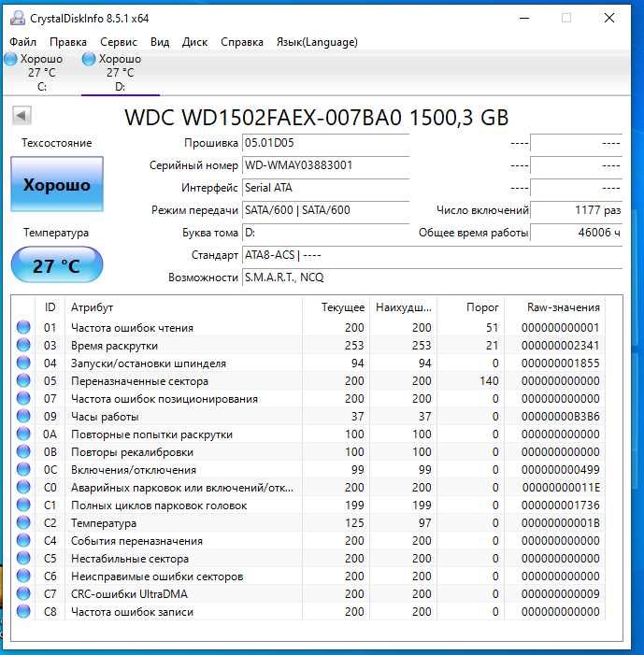644x655 pixels.
Task: Click status icon for Включения/отключения
Action: pyautogui.click(x=23, y=470)
